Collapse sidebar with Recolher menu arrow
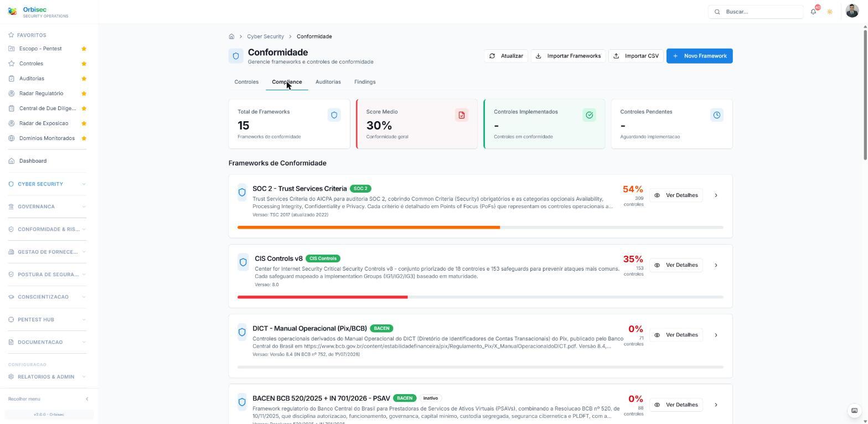The image size is (868, 424). tap(87, 399)
